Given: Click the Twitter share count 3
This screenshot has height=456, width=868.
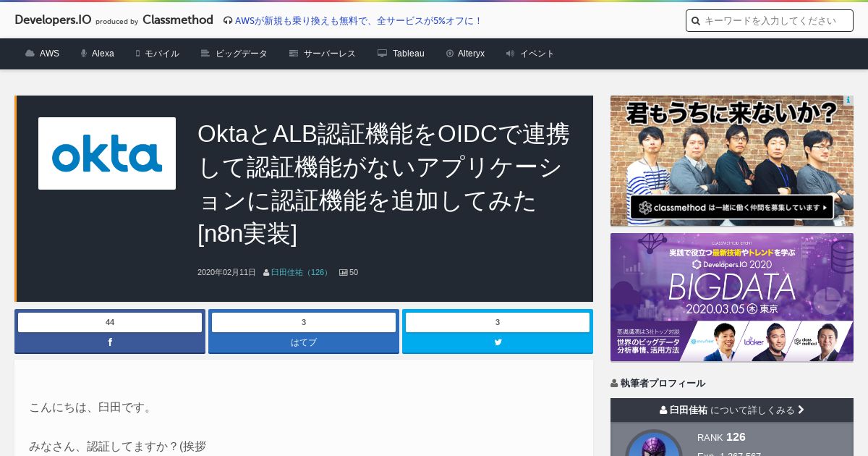Looking at the screenshot, I should tap(498, 322).
